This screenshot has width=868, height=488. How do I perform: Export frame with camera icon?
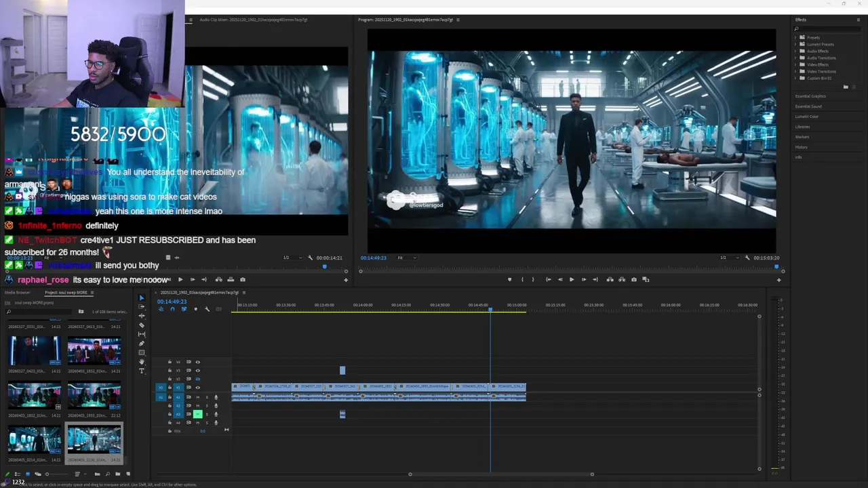634,279
